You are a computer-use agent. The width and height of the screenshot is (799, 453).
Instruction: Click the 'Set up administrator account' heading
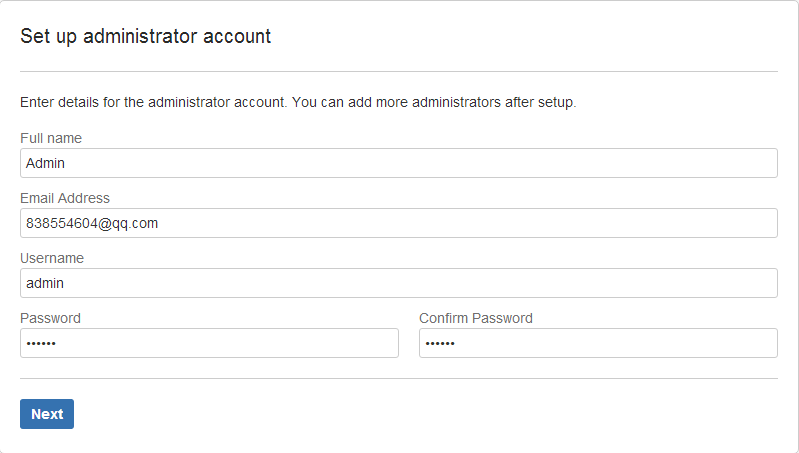146,37
